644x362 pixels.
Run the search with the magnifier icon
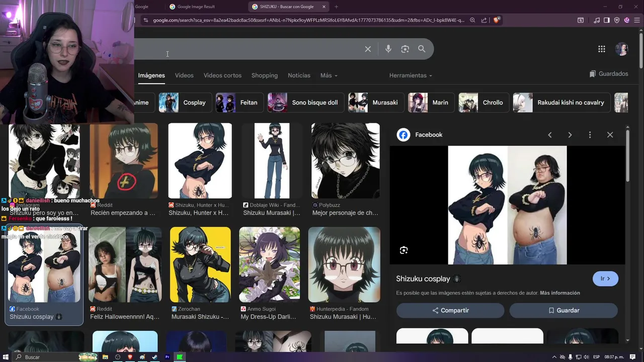click(x=422, y=49)
